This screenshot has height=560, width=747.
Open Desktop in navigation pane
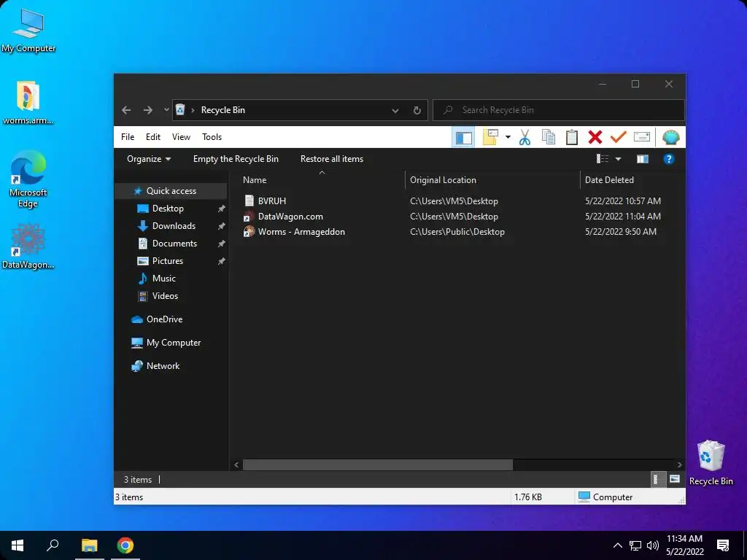(168, 209)
